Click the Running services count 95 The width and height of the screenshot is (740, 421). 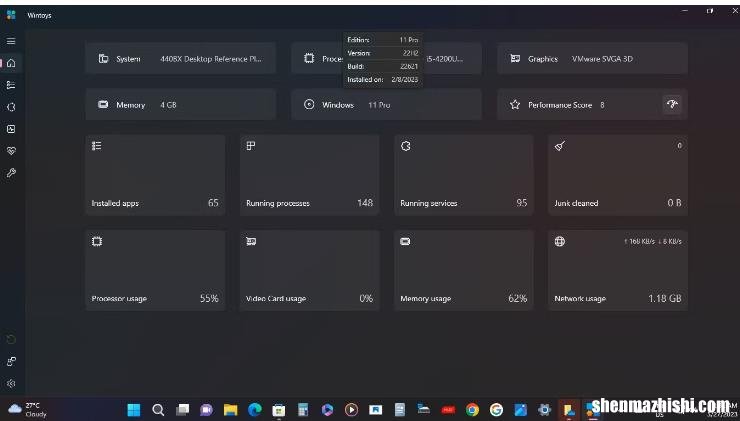tap(521, 202)
